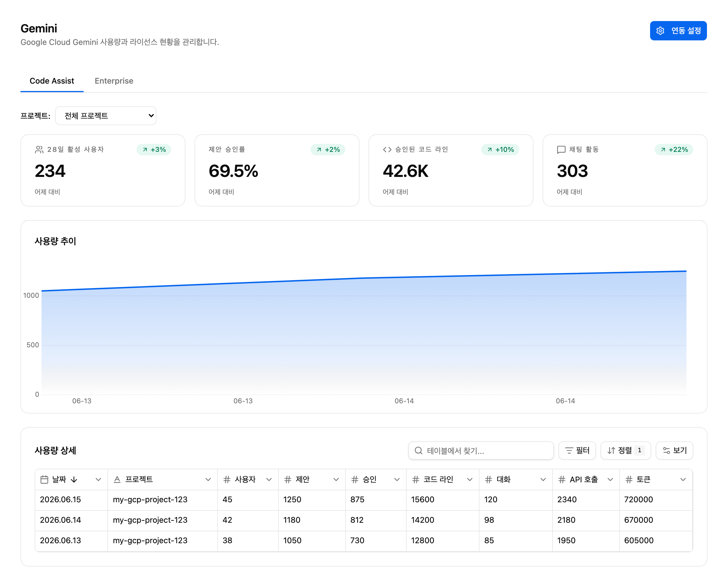
Task: Click the hash icon beside API 호출 header
Action: click(x=562, y=479)
